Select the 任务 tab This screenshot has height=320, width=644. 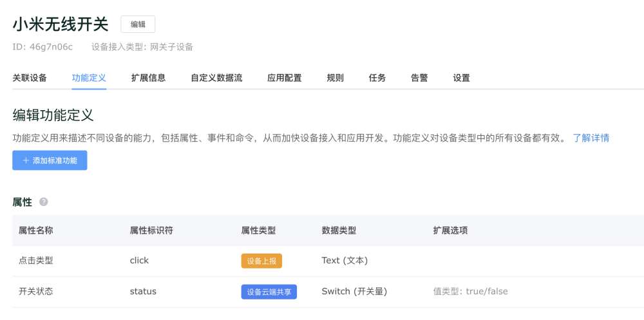(x=377, y=78)
